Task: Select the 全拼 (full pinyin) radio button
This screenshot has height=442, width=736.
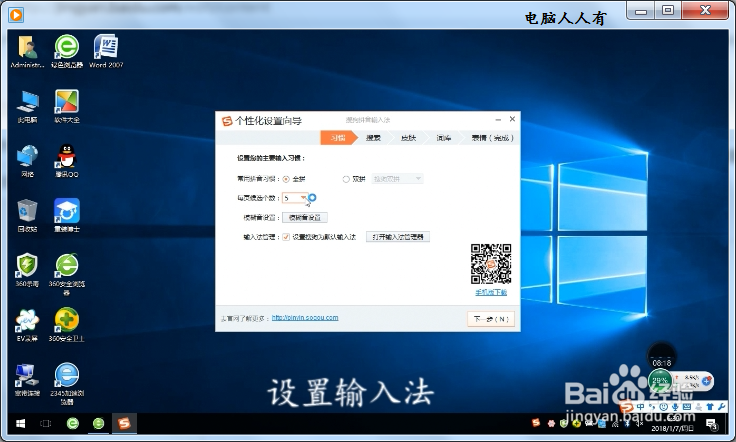Action: coord(286,179)
